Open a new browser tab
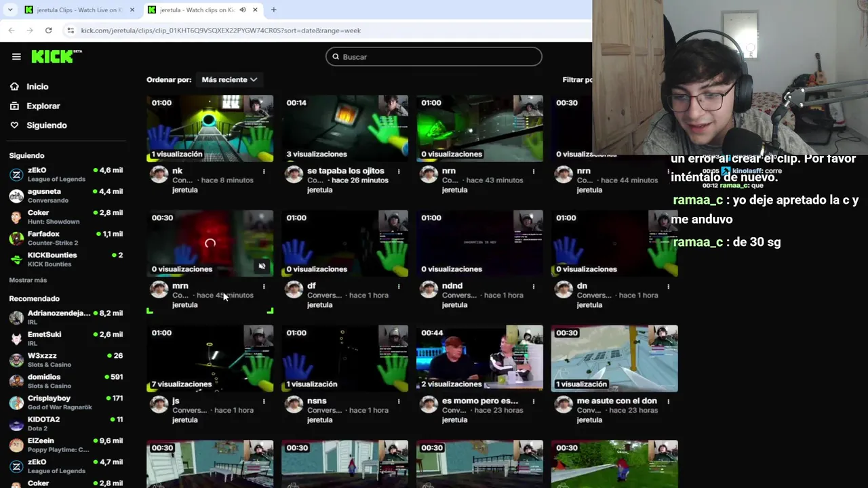 coord(273,10)
